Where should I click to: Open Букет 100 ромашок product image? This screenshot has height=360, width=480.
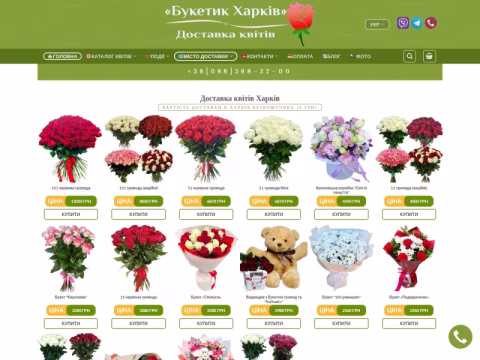coord(341,258)
